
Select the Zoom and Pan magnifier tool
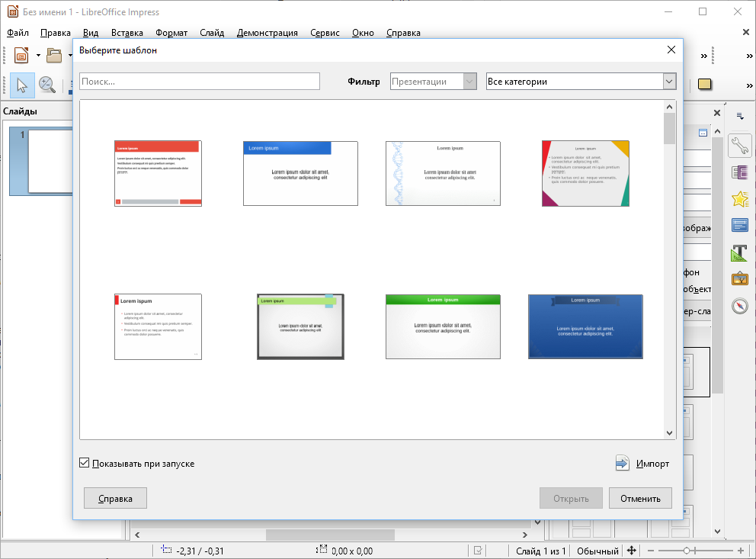coord(47,85)
